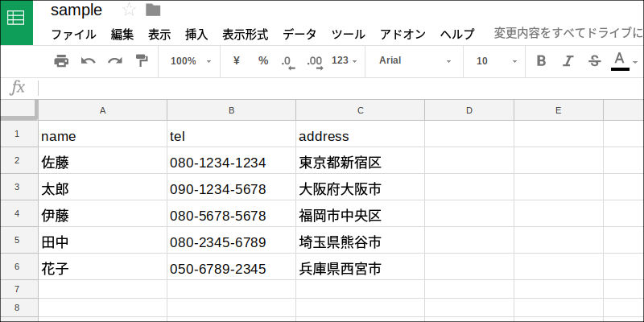
Task: Open the 123 number format dropdown
Action: pyautogui.click(x=345, y=61)
